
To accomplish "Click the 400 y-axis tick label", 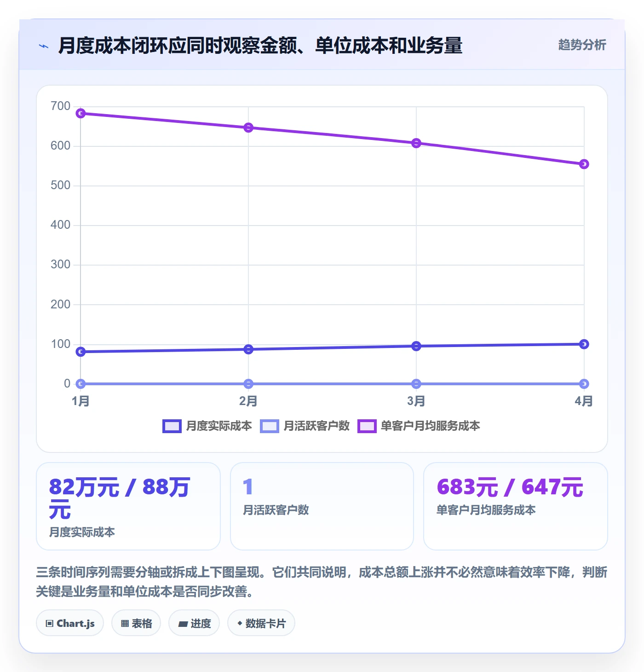I will click(61, 225).
